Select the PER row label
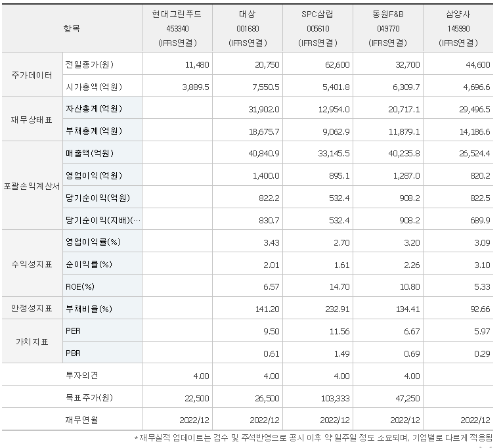 click(x=73, y=331)
